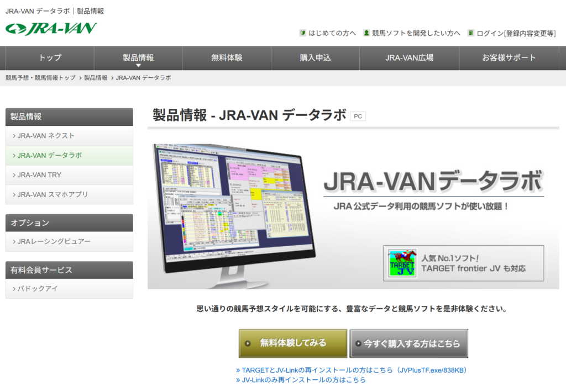This screenshot has height=392, width=566.
Task: Click the monitor screenshot in the banner
Action: click(x=232, y=210)
